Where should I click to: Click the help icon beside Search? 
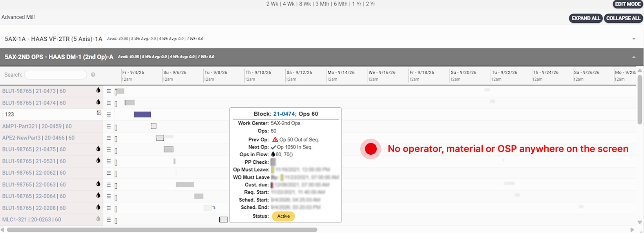tap(93, 75)
